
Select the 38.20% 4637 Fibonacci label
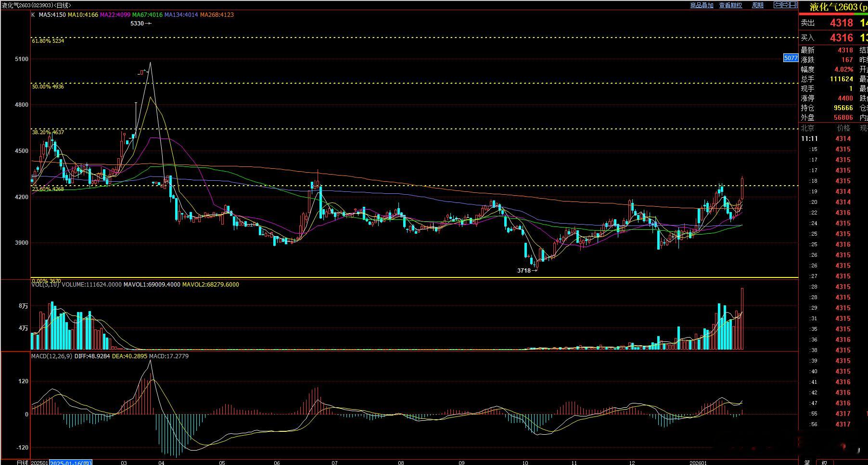click(x=48, y=132)
